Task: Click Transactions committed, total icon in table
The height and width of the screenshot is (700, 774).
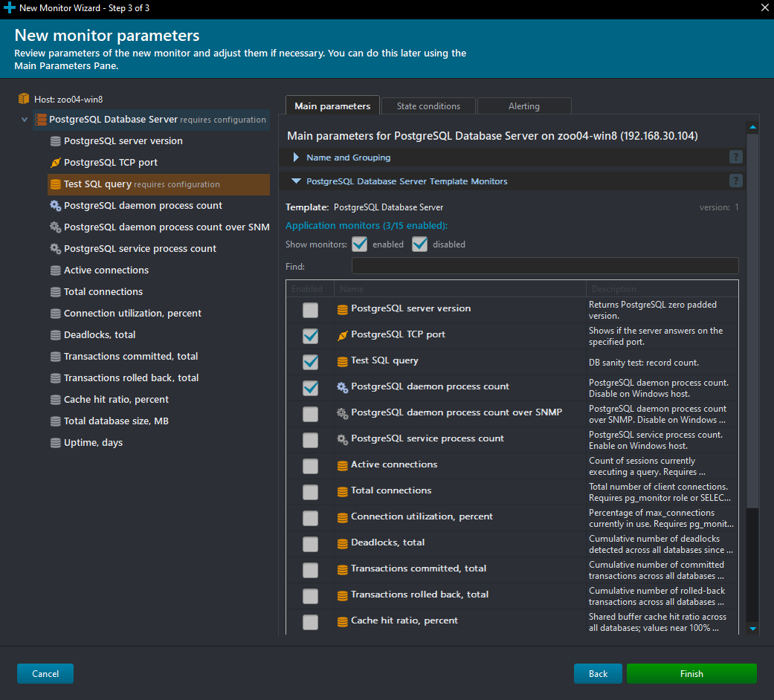Action: point(343,570)
